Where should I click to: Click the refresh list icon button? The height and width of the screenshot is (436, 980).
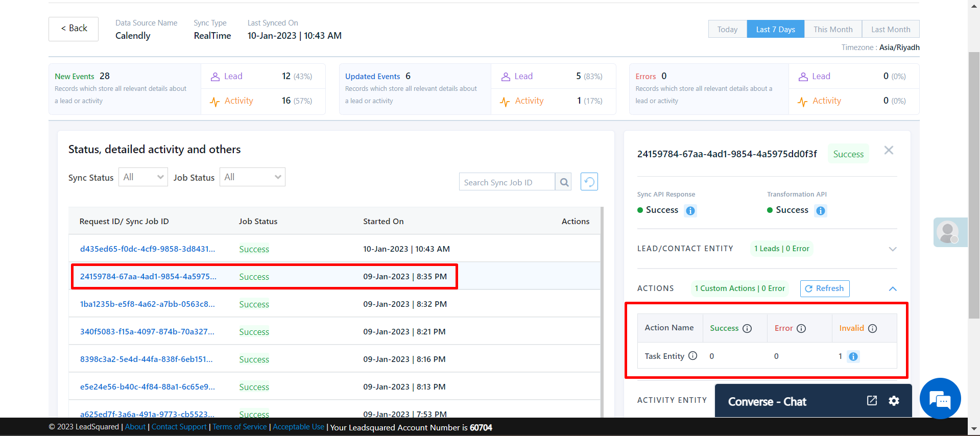(589, 182)
